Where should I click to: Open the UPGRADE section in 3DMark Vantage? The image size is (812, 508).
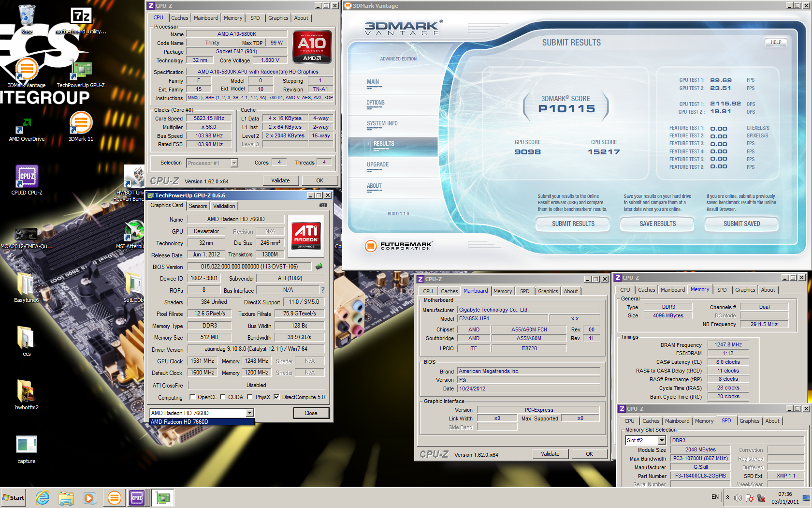pos(378,165)
